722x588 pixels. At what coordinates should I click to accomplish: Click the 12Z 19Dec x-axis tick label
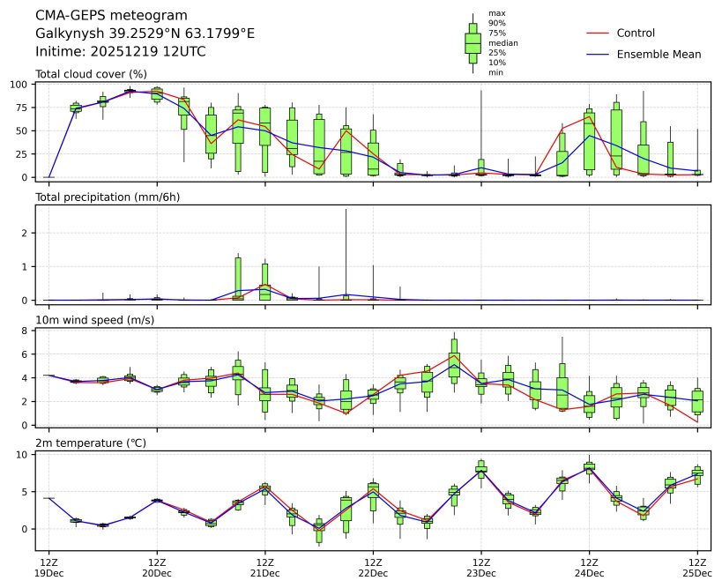point(48,567)
